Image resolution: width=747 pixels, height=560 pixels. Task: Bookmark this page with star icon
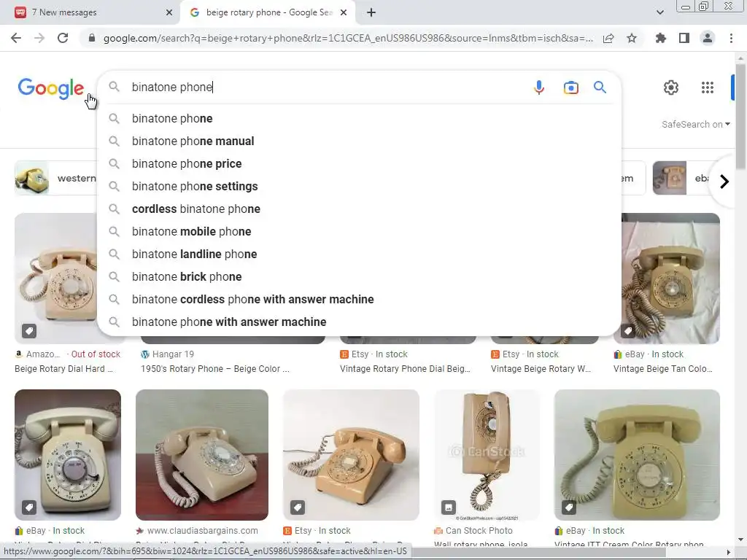(632, 38)
